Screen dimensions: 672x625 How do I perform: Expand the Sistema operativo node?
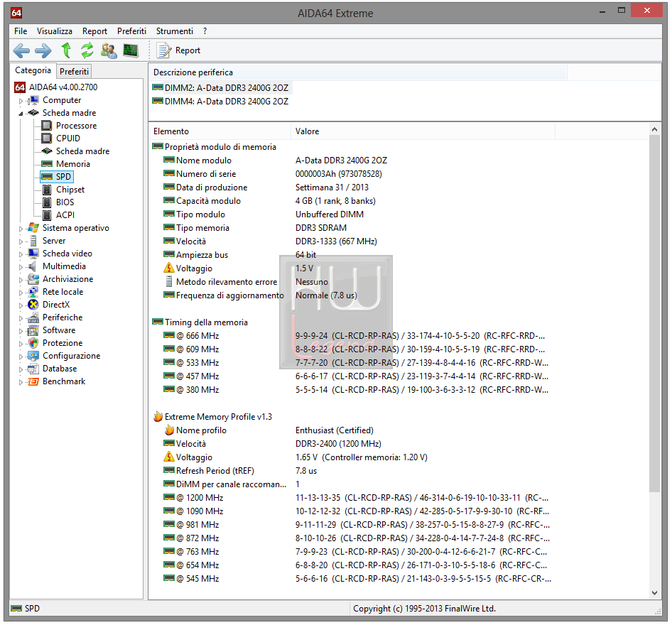(x=21, y=229)
